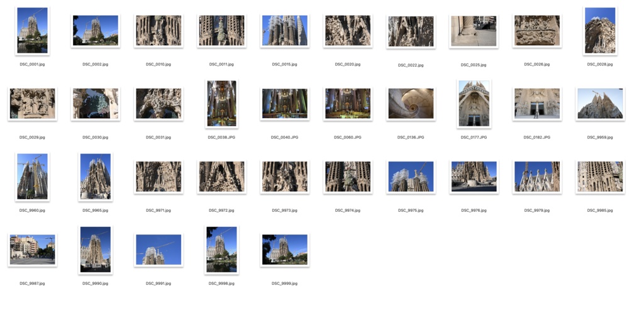This screenshot has height=315, width=644.
Task: Select the DSC_9985.jpg thumbnail
Action: point(599,177)
